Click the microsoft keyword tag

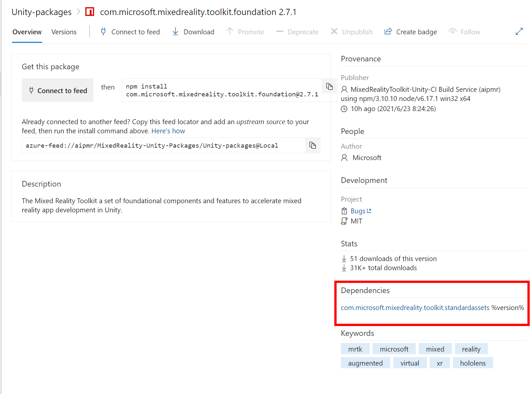pyautogui.click(x=394, y=349)
